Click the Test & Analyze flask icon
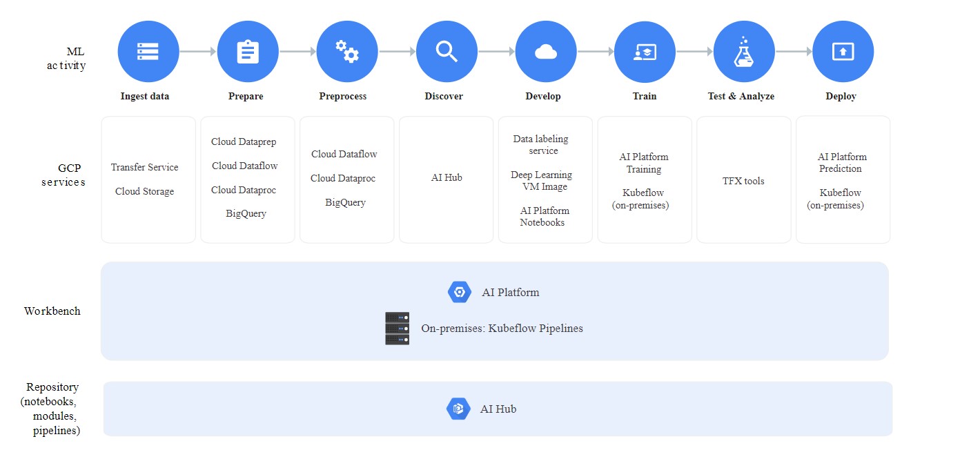 tap(744, 52)
